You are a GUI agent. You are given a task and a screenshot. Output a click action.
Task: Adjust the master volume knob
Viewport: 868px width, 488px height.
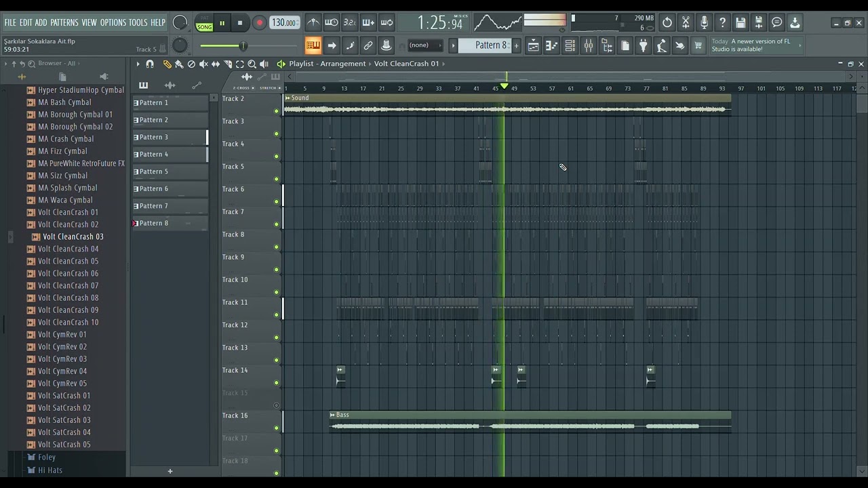180,22
